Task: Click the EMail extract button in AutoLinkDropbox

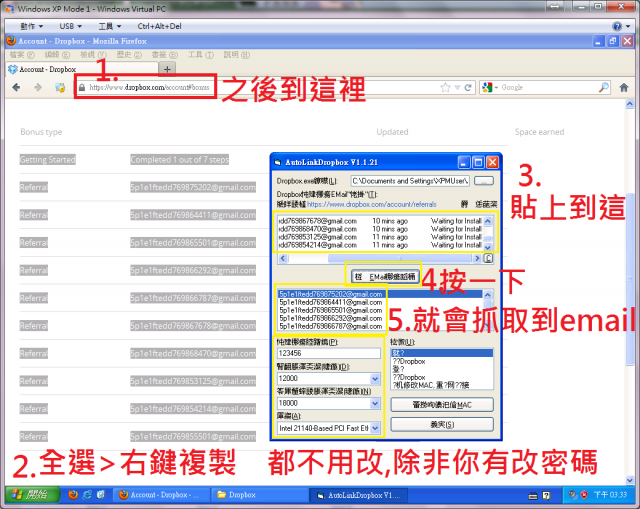Action: 385,277
